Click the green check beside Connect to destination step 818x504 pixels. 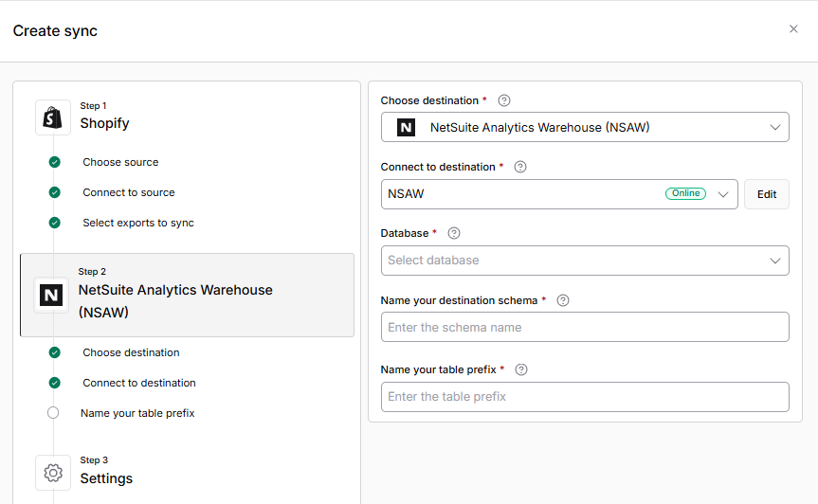coord(54,383)
